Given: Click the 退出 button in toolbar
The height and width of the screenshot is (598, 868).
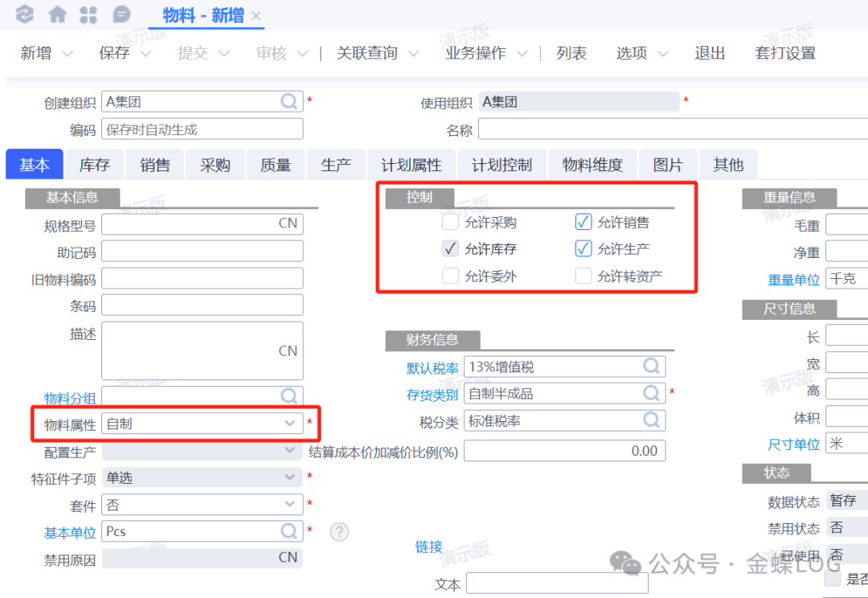Looking at the screenshot, I should click(x=710, y=53).
